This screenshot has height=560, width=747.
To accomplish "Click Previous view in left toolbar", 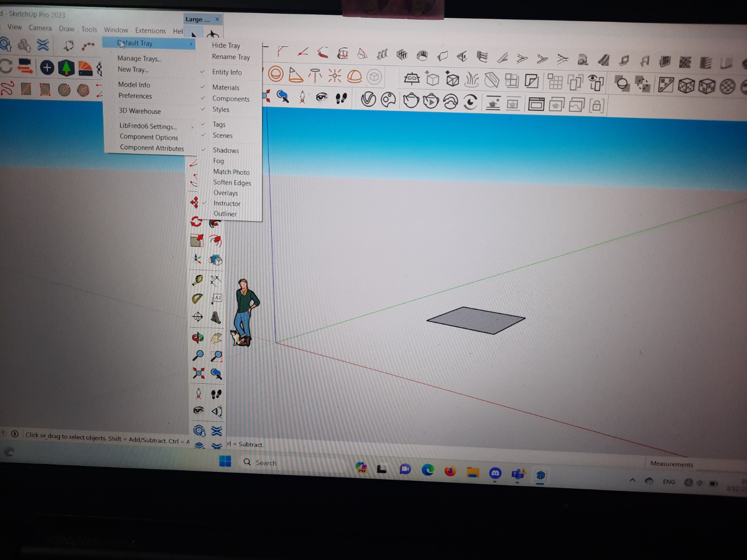I will click(216, 374).
